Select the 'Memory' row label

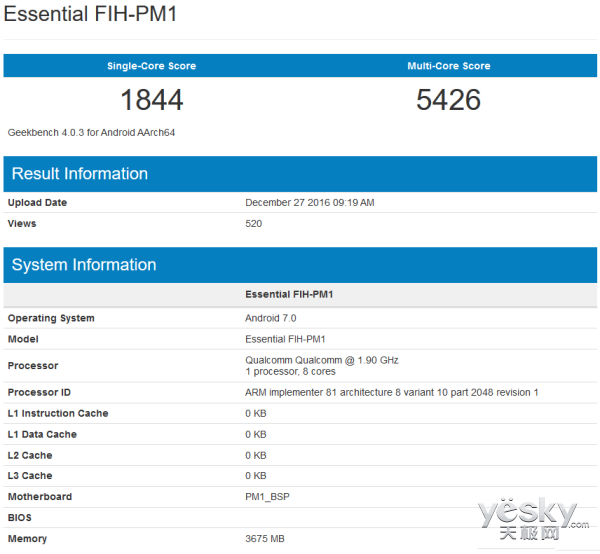(27, 539)
